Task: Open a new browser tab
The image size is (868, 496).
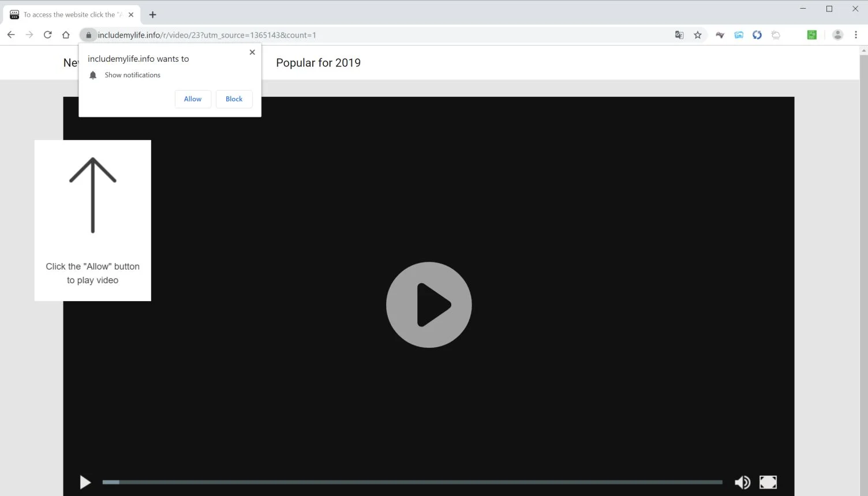Action: (152, 14)
